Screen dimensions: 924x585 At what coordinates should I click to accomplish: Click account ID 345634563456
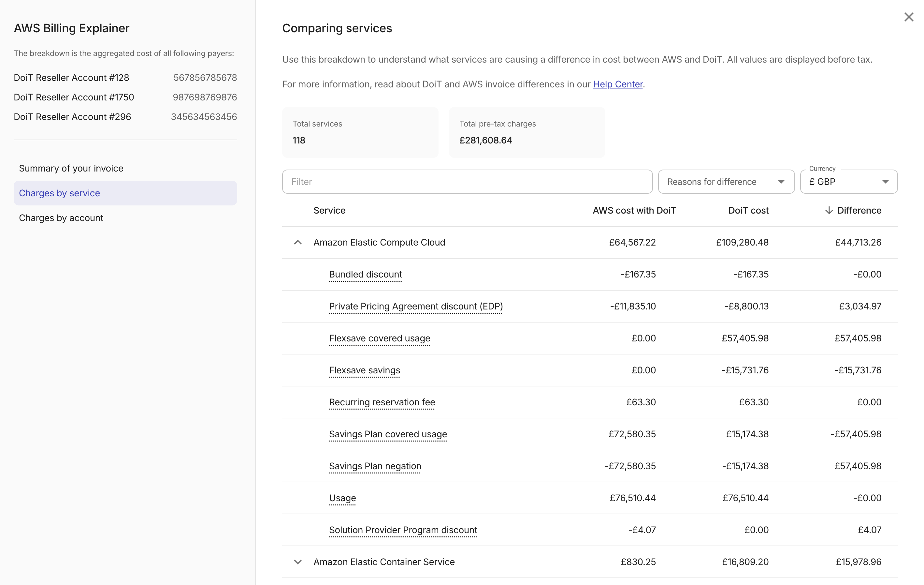(204, 117)
